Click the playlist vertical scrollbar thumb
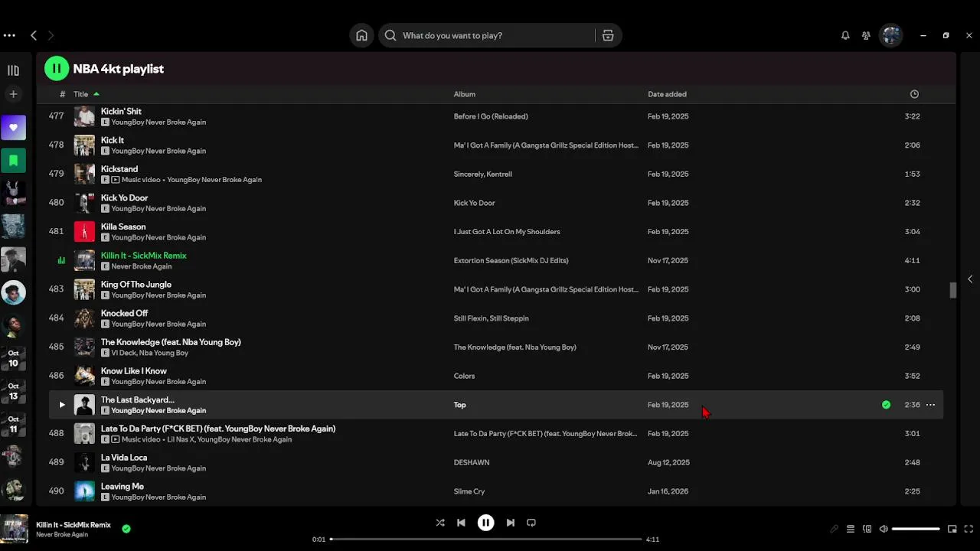The width and height of the screenshot is (980, 551). pyautogui.click(x=953, y=290)
